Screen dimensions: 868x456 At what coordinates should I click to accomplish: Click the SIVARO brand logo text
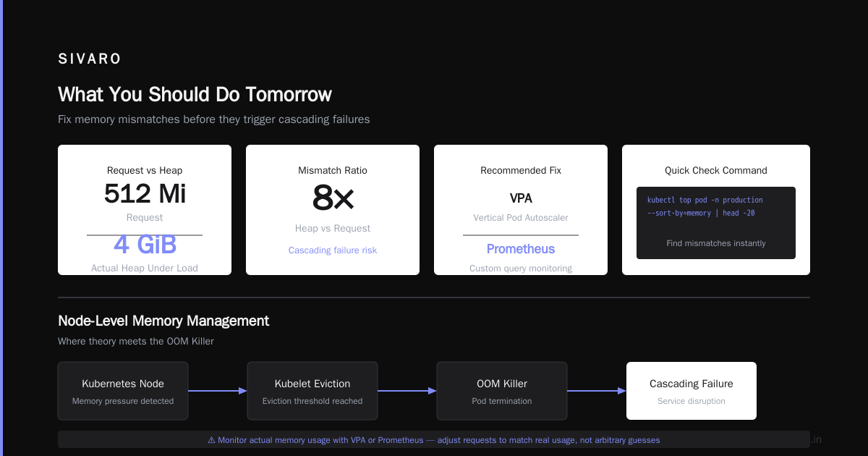point(90,59)
